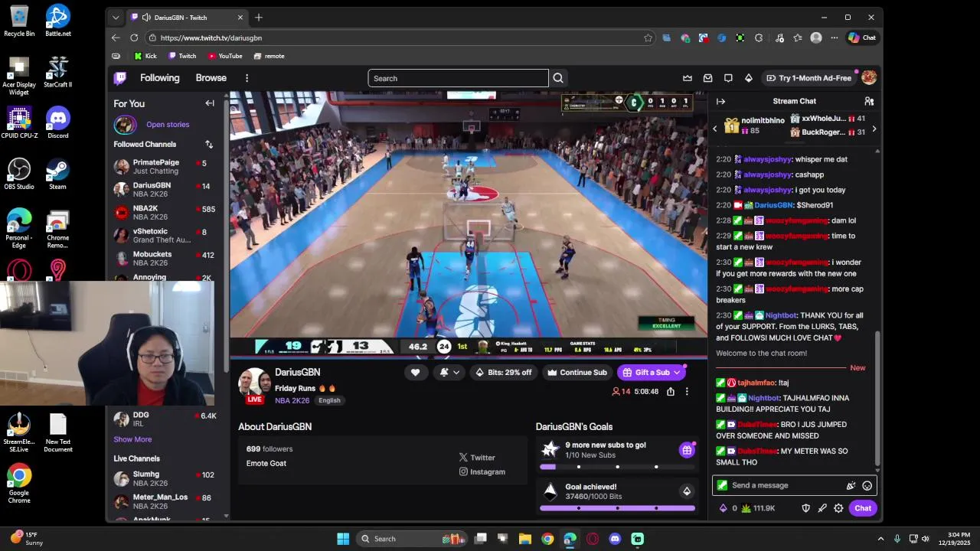Click the chat identity badge in message box
Viewport: 980px width, 551px height.
[722, 485]
